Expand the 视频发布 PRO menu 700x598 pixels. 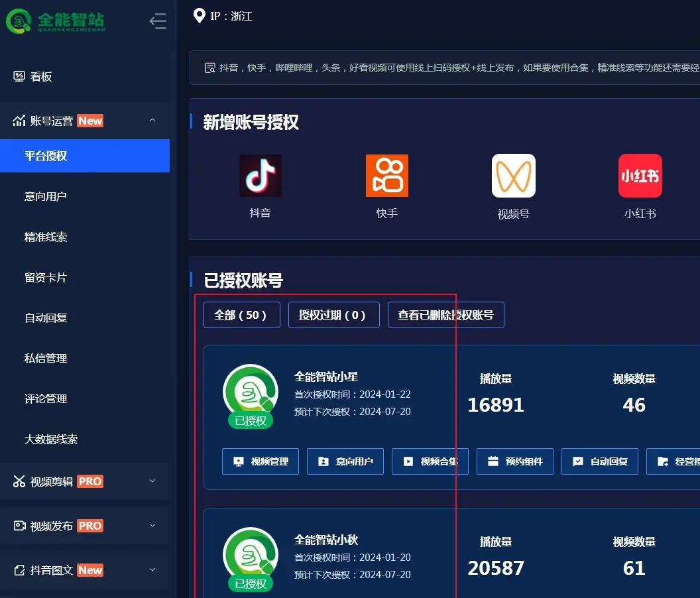[85, 526]
